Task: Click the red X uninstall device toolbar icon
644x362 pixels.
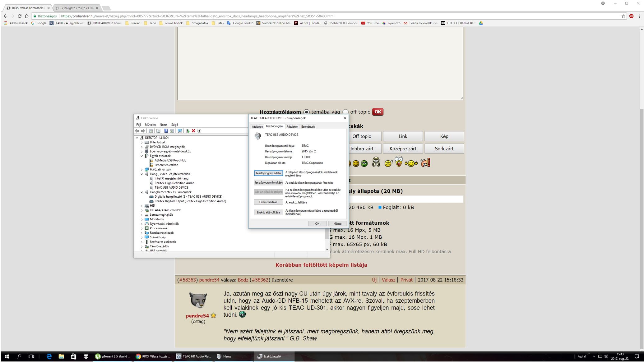Action: [x=193, y=131]
